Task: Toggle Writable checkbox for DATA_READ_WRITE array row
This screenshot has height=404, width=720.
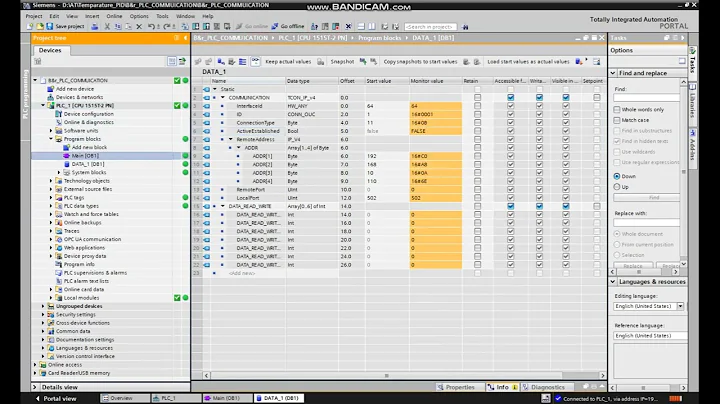Action: coord(539,206)
